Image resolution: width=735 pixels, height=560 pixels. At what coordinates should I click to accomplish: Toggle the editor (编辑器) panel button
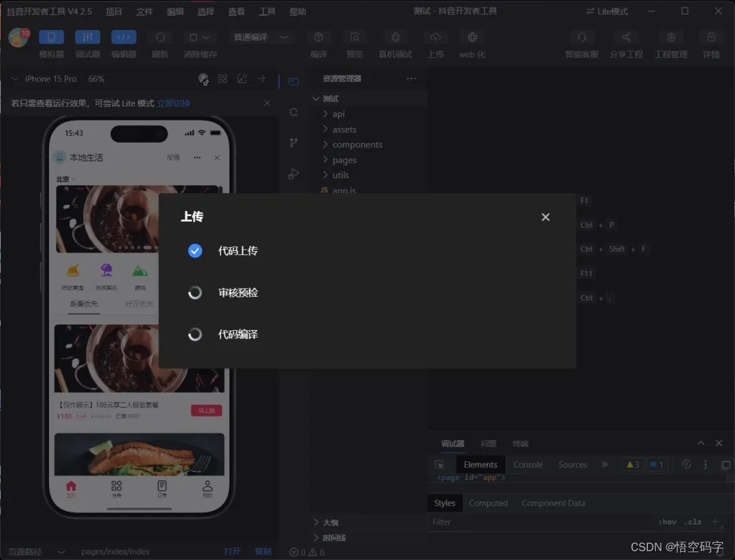(x=124, y=37)
